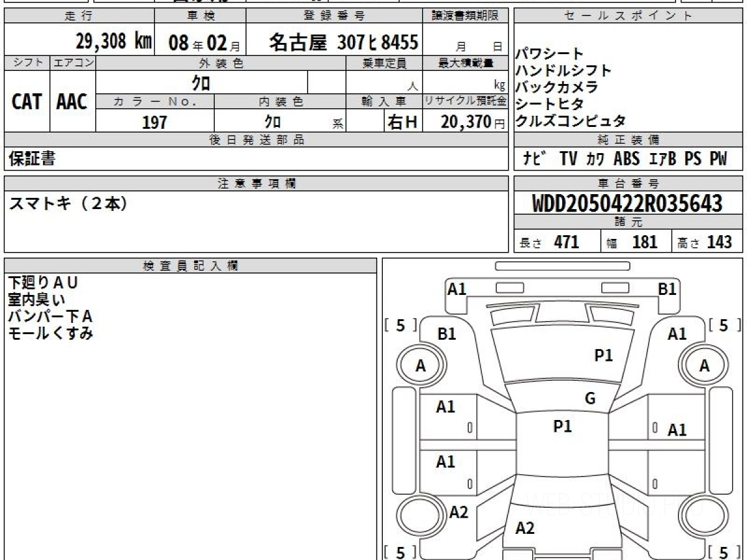Select the 幅 181 dimension
Viewport: 747px width, 560px height.
click(632, 242)
